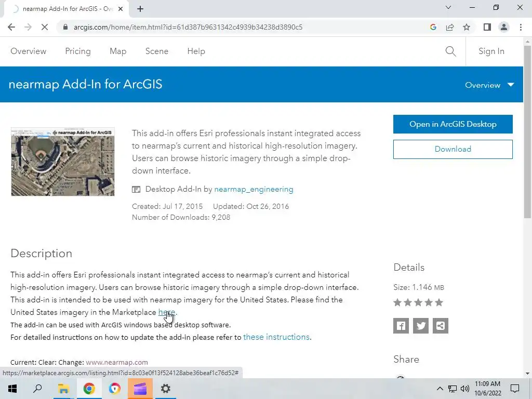
Task: Follow the Marketplace 'here' link
Action: 167,312
